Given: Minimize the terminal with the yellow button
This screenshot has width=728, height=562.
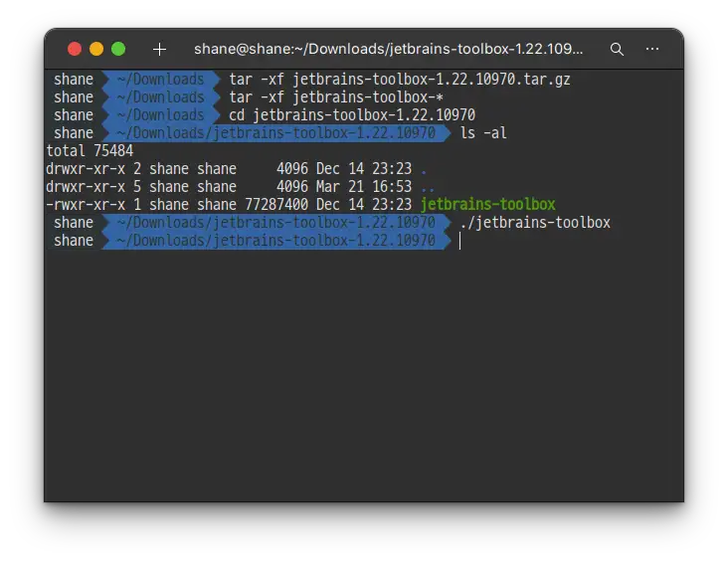Looking at the screenshot, I should (96, 49).
